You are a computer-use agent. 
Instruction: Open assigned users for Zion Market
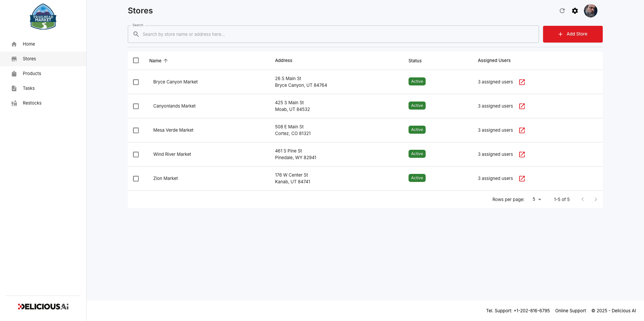522,179
